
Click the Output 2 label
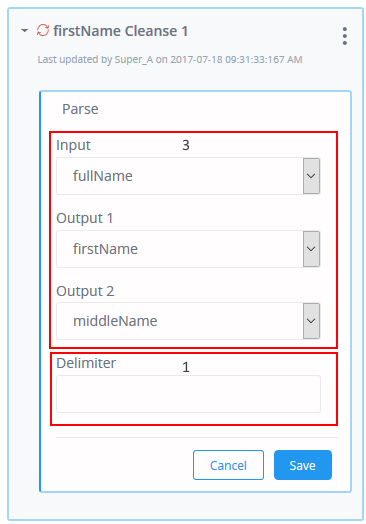(x=85, y=291)
